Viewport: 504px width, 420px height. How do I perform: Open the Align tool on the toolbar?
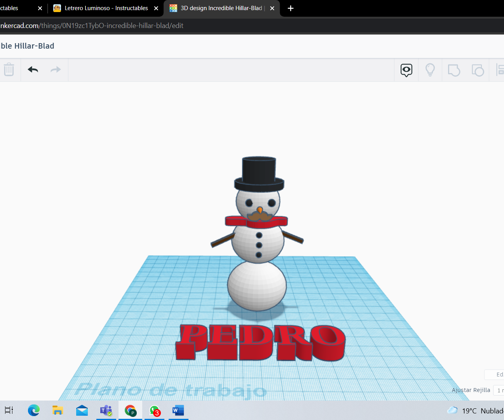click(501, 70)
